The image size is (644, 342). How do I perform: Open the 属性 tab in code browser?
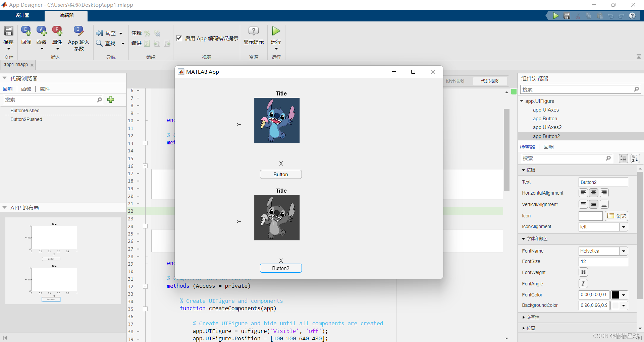coord(45,89)
